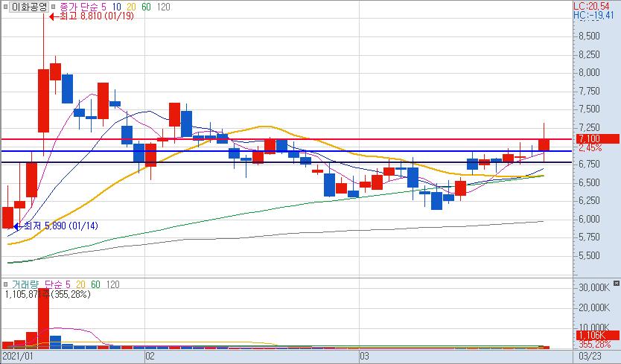This screenshot has height=364, width=621.
Task: Click the 20,000K volume axis label
Action: click(594, 307)
